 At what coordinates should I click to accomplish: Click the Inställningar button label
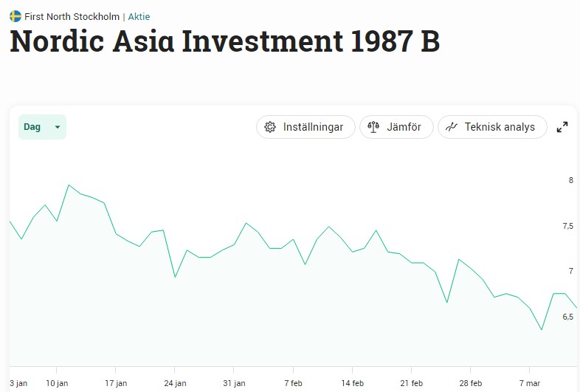tap(313, 127)
